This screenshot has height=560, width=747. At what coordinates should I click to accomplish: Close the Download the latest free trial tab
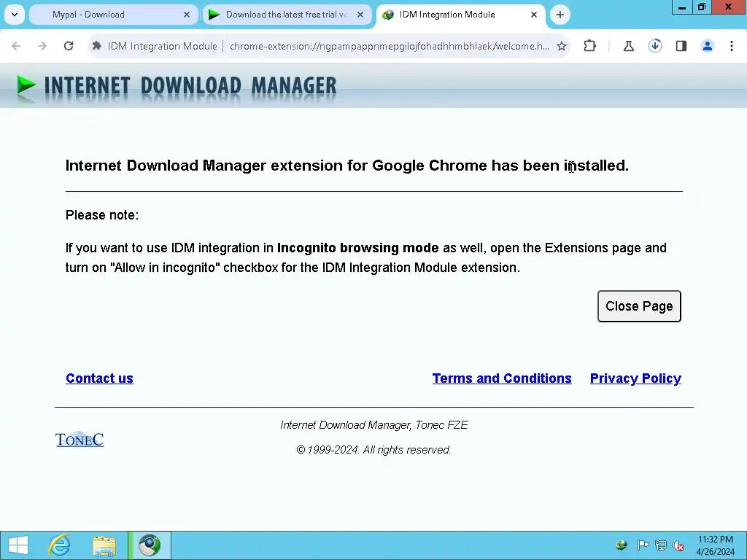point(360,15)
